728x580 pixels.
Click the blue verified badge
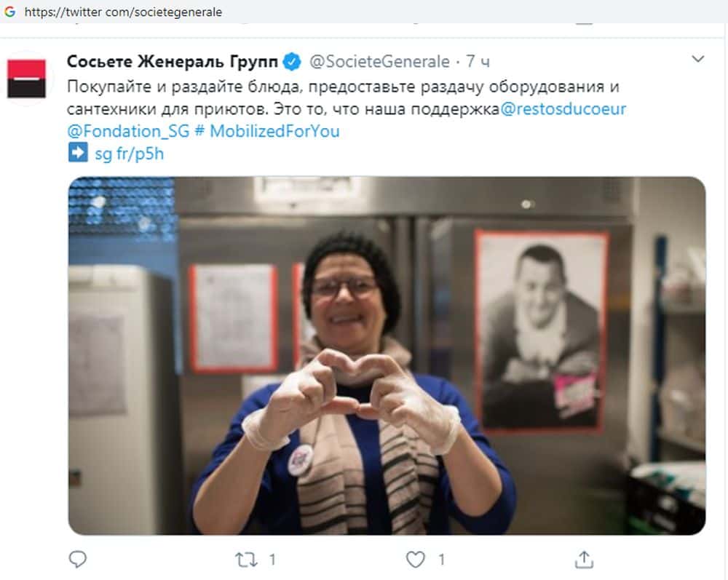292,62
